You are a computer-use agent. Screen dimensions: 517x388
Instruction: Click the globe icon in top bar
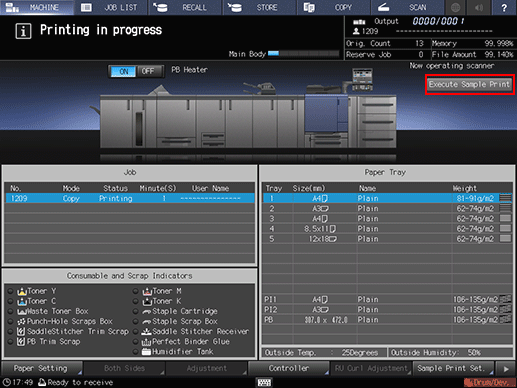click(x=455, y=7)
